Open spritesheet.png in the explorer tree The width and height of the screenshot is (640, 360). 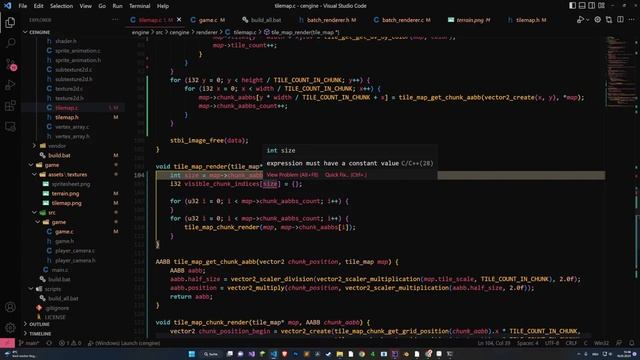71,184
